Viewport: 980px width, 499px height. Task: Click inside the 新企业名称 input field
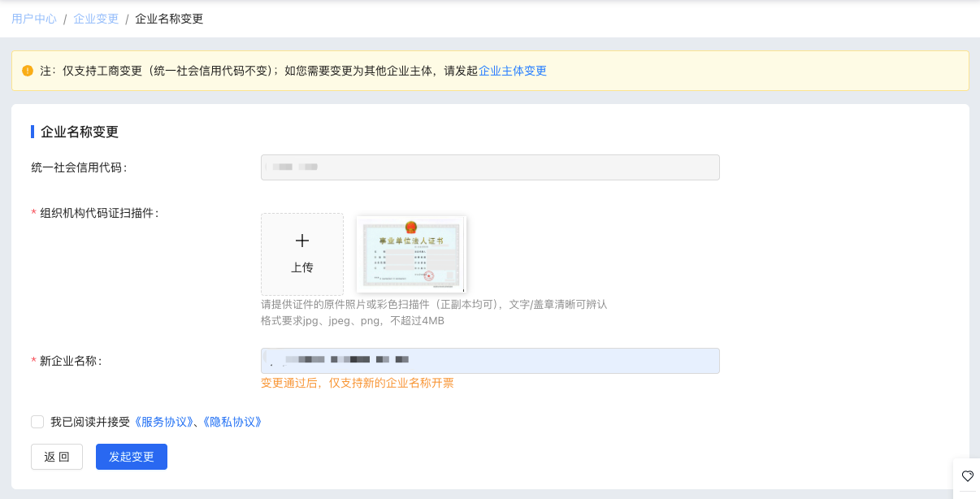point(489,360)
